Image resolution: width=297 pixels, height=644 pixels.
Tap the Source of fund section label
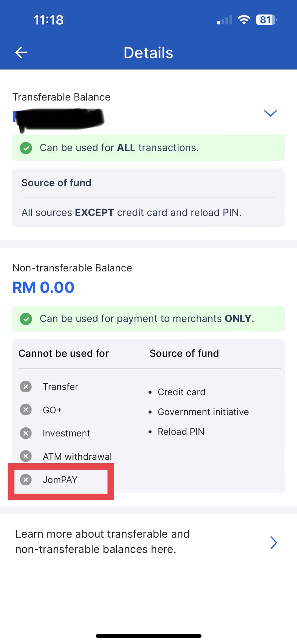56,183
